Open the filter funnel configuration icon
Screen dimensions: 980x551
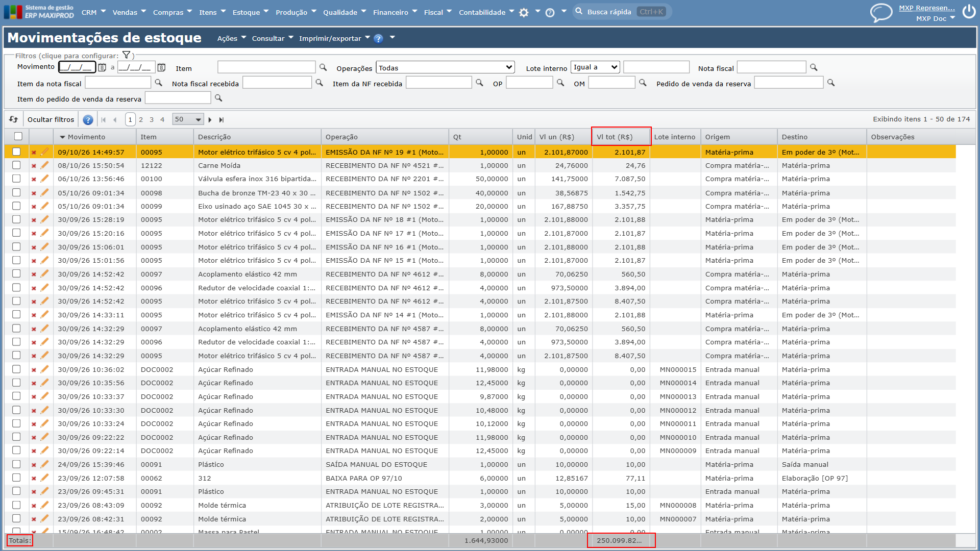pyautogui.click(x=126, y=55)
